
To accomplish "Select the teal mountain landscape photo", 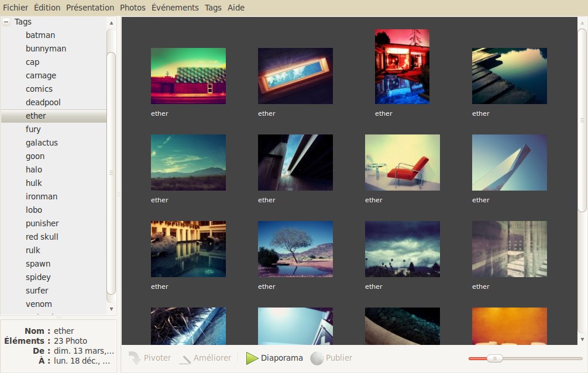I will [x=188, y=163].
